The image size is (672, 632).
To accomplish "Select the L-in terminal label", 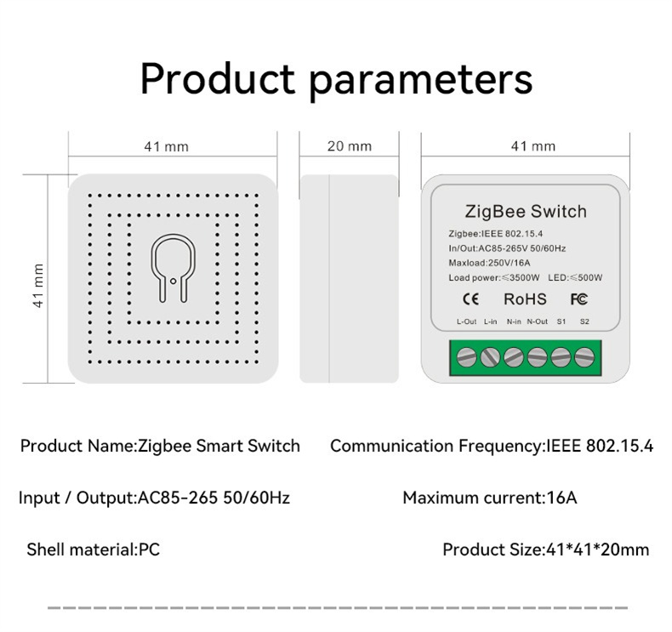I will tap(491, 322).
